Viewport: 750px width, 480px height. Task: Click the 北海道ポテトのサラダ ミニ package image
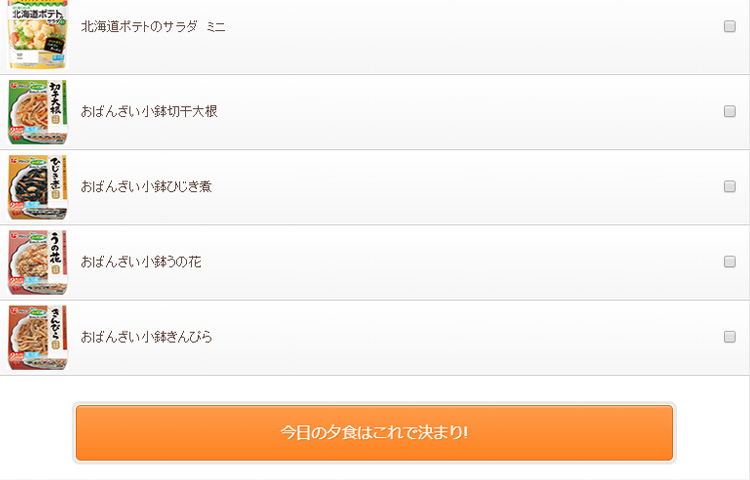click(37, 33)
